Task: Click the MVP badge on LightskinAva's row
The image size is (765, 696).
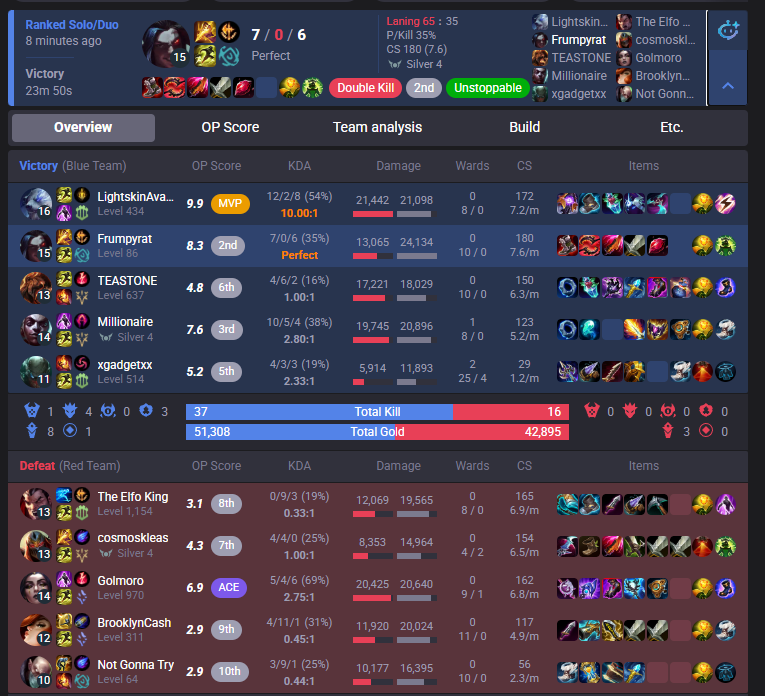Action: tap(230, 204)
